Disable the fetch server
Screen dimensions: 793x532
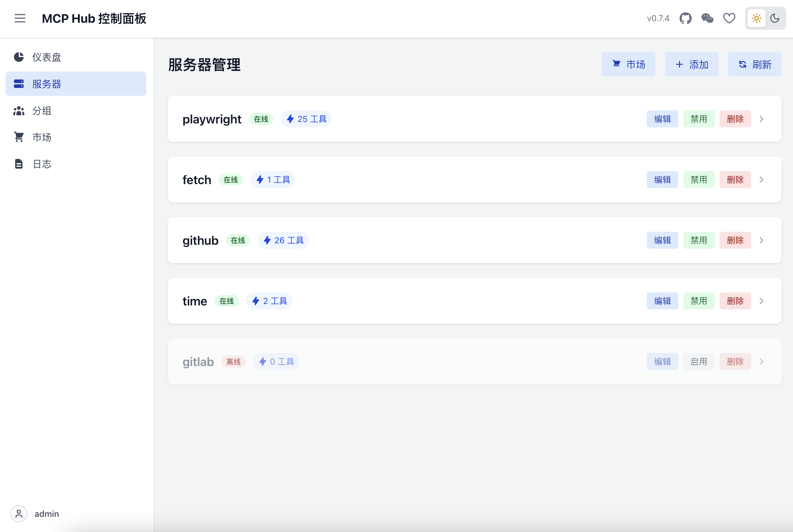tap(698, 180)
